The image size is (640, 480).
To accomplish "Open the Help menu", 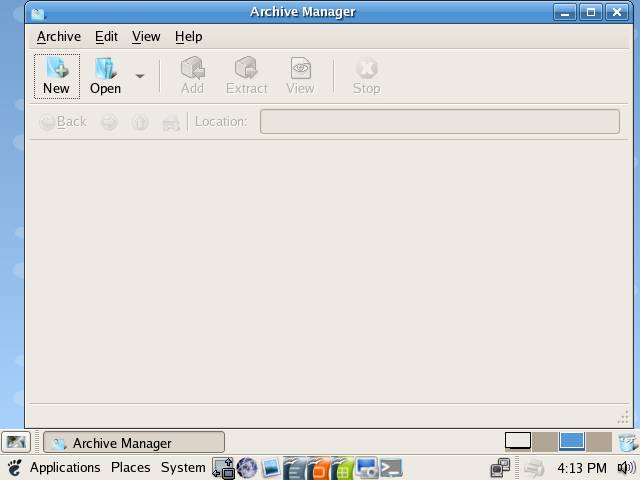I will (188, 36).
